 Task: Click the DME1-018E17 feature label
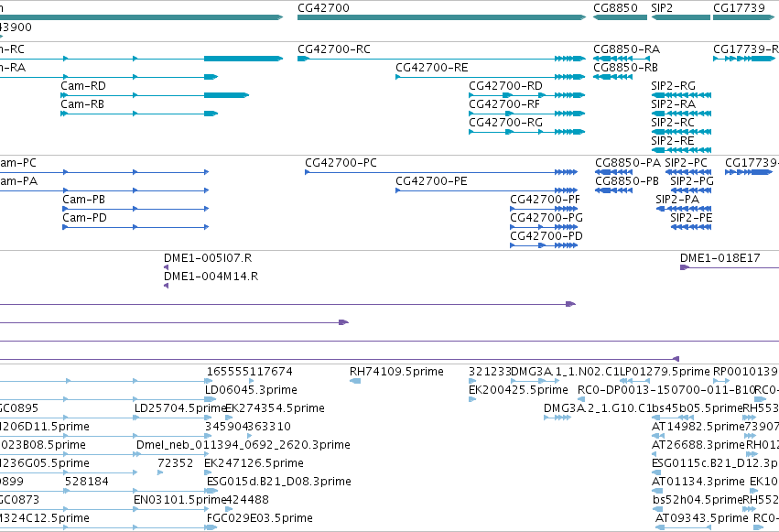719,258
